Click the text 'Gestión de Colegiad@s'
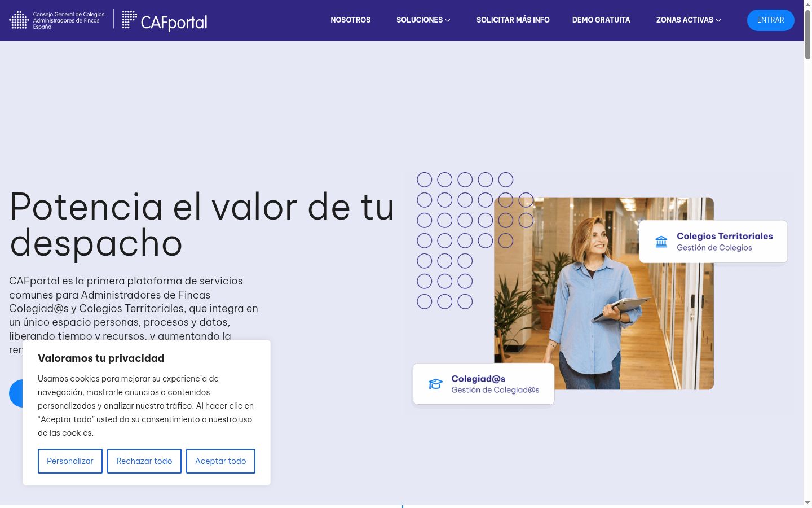Image resolution: width=812 pixels, height=508 pixels. (495, 390)
